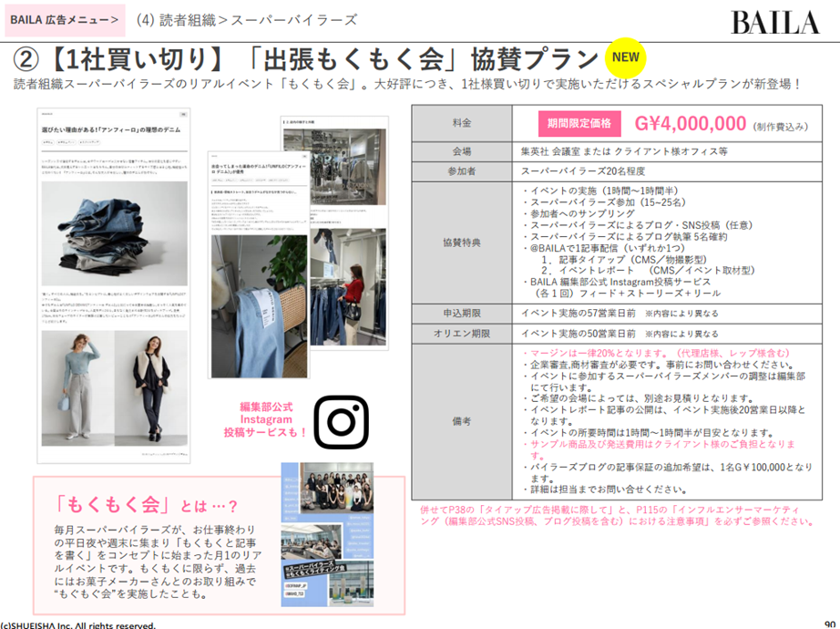Viewport: 840px width, 629px height.
Task: Click the (制作費込み) note beside price
Action: coord(780,127)
